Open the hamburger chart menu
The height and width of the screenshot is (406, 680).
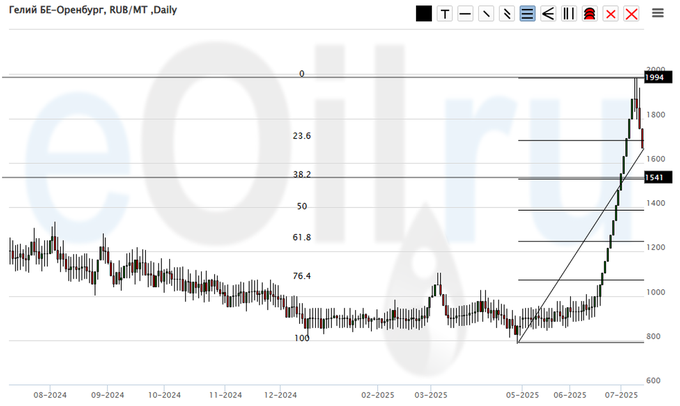[x=658, y=13]
